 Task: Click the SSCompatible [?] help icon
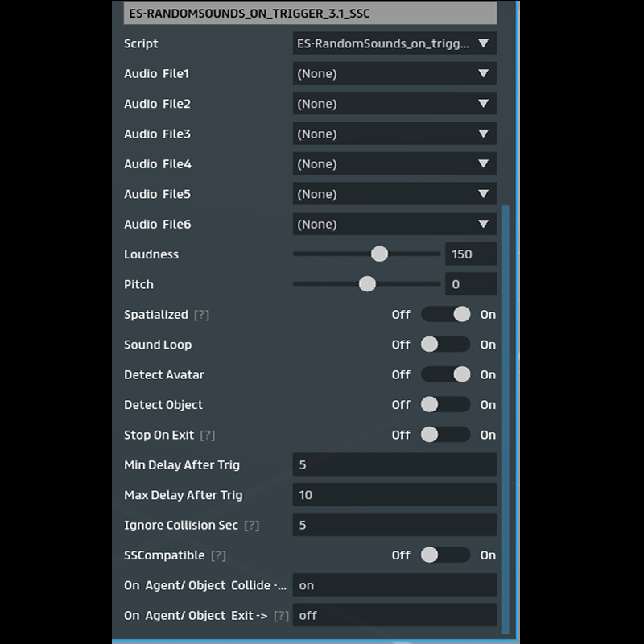[x=218, y=555]
